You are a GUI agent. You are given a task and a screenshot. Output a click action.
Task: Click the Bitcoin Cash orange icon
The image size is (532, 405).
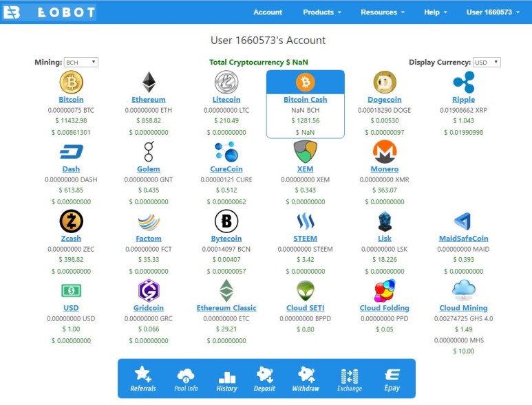[306, 82]
